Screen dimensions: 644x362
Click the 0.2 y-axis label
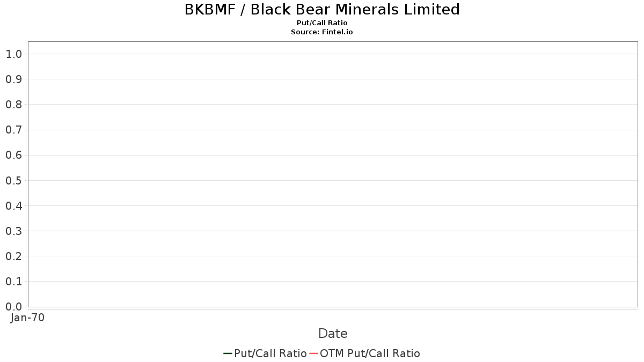pos(13,256)
